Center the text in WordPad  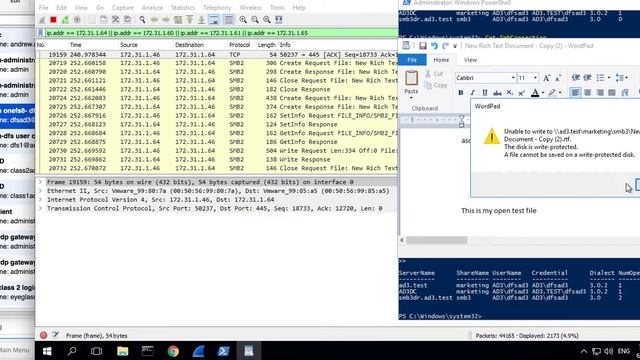587,93
